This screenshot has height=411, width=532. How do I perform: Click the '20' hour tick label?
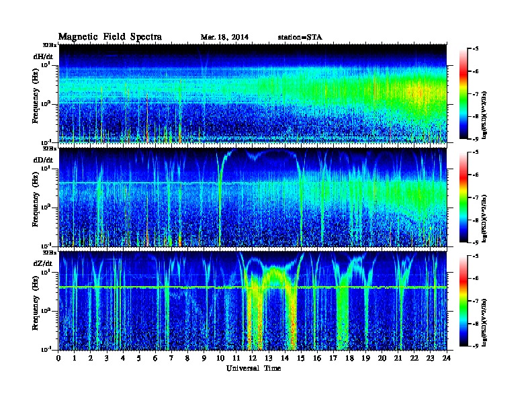(x=382, y=358)
